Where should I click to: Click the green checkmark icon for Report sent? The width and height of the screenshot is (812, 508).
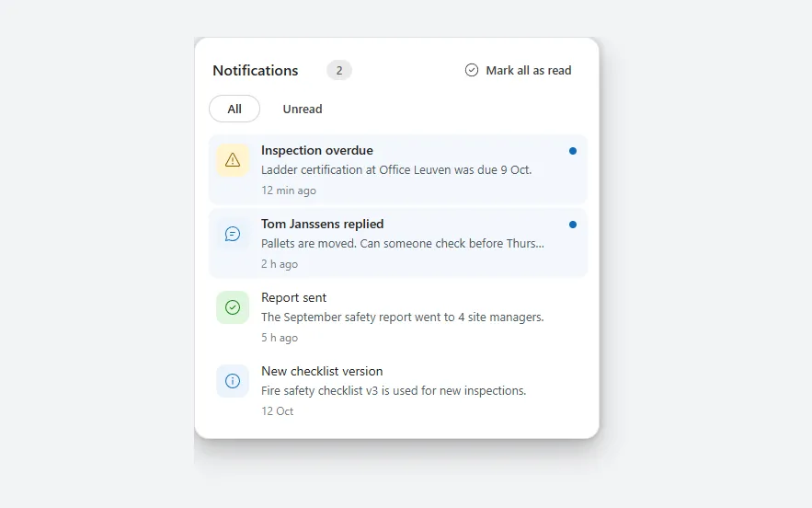click(x=233, y=307)
